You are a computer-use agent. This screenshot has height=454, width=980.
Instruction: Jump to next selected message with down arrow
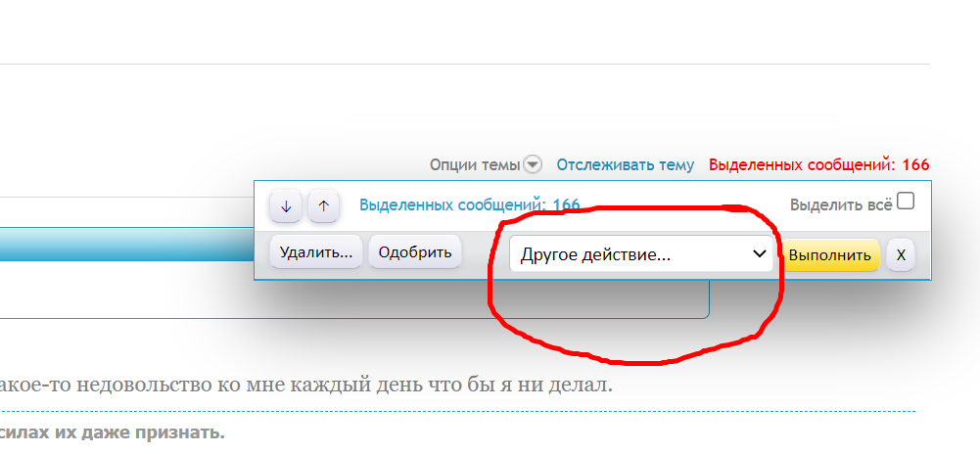[x=286, y=206]
